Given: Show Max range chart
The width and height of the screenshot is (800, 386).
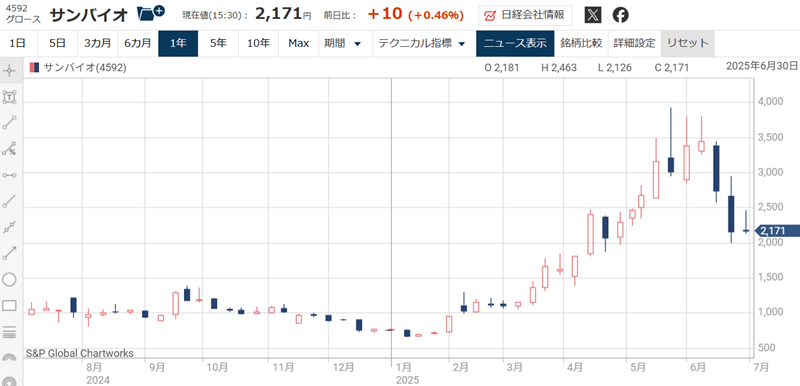Looking at the screenshot, I should click(298, 43).
